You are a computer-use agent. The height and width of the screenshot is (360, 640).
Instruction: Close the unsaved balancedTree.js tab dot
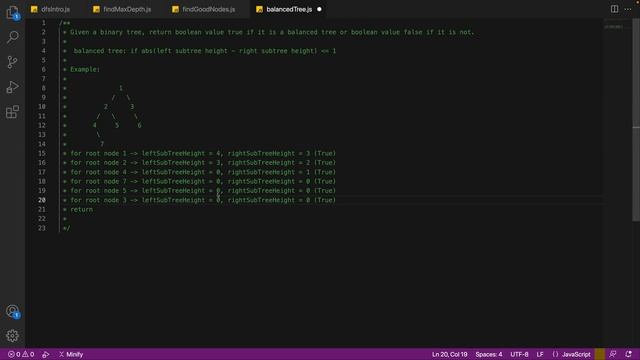(x=319, y=9)
